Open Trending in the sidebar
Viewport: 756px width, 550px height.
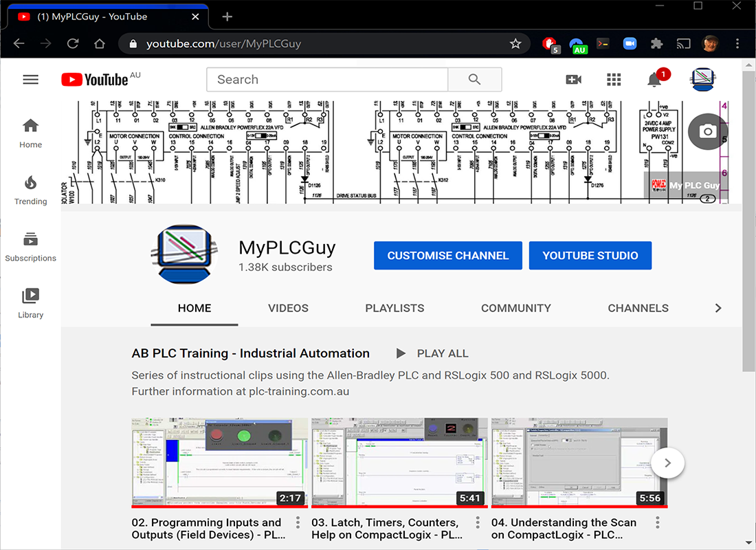(30, 190)
